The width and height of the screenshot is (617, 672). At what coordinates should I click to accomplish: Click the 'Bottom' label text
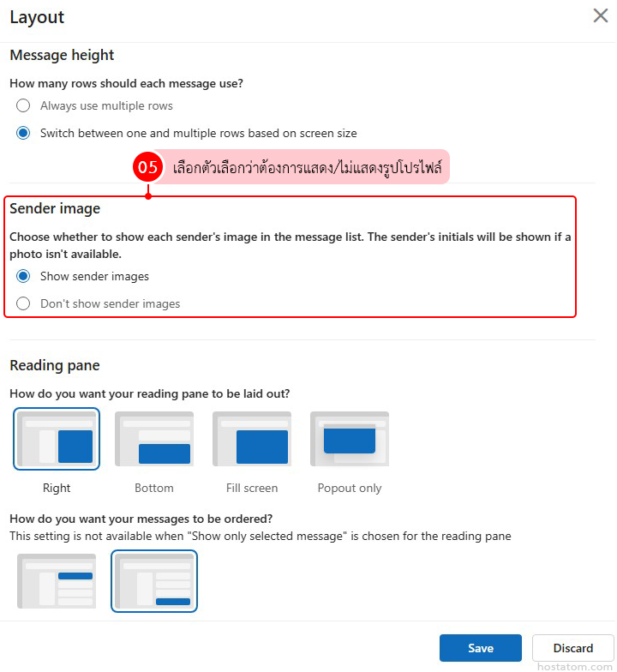pos(154,489)
